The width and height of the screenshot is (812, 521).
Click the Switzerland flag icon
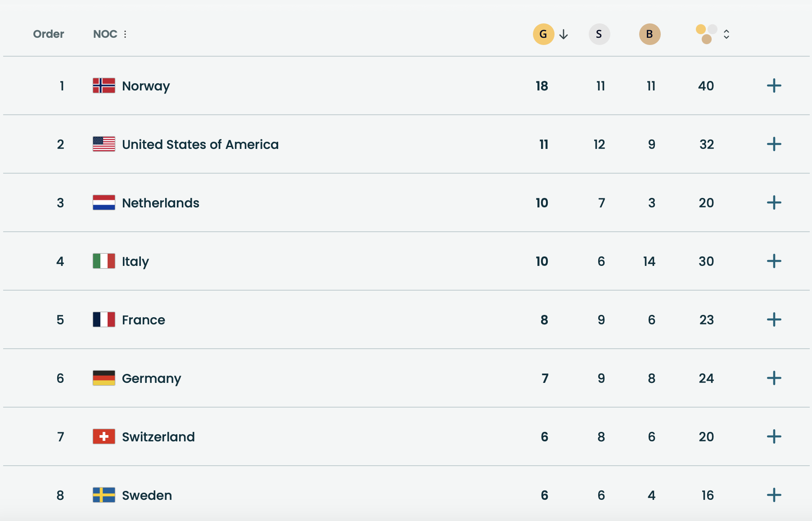[104, 436]
